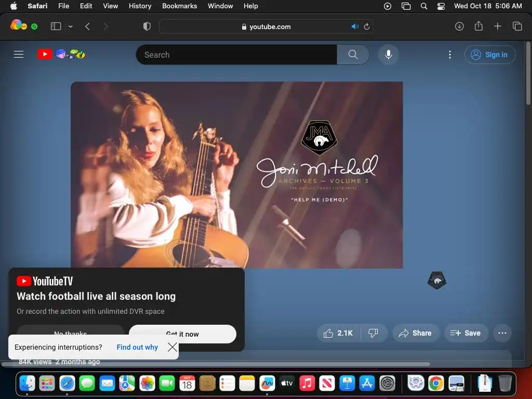Image resolution: width=532 pixels, height=399 pixels.
Task: Expand the sidebar tab group dropdown arrow
Action: click(x=70, y=26)
